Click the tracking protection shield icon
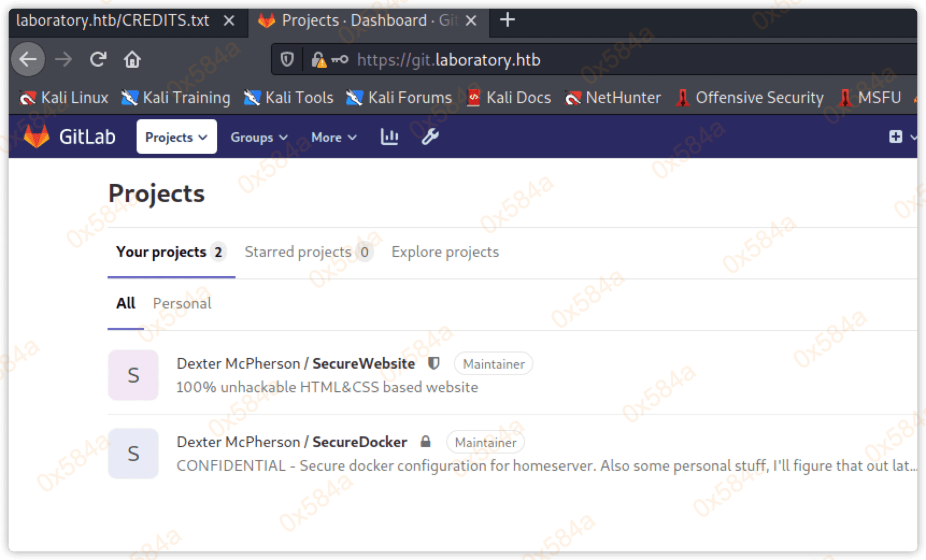This screenshot has height=560, width=926. (x=287, y=59)
